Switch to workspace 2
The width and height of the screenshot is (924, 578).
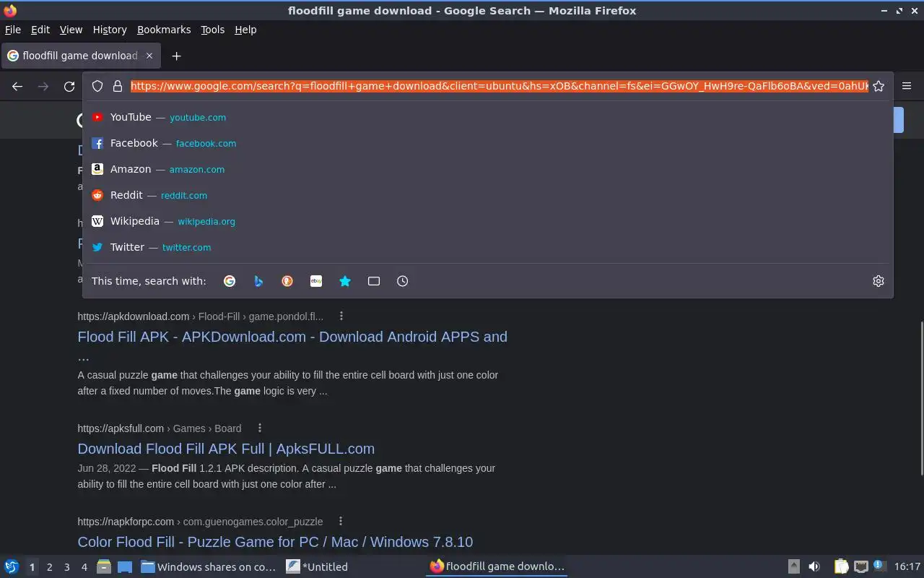pyautogui.click(x=49, y=567)
